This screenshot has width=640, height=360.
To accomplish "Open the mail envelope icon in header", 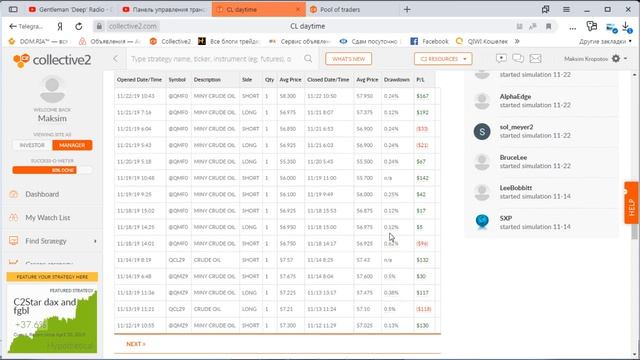I will point(536,58).
